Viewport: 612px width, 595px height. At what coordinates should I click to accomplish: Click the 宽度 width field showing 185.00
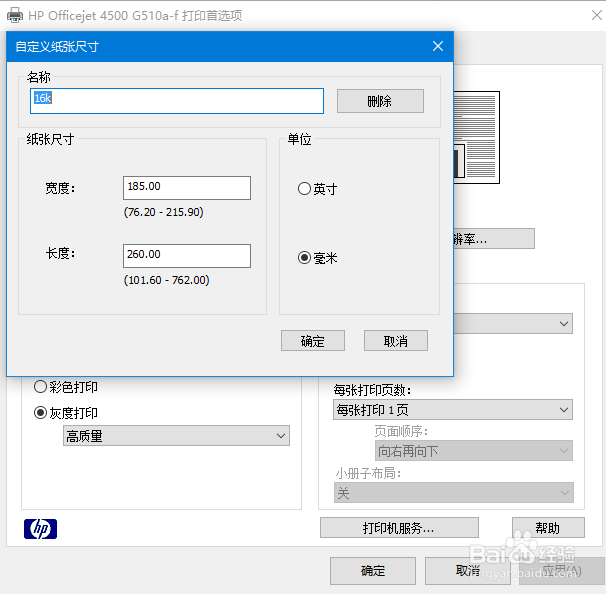click(x=189, y=189)
